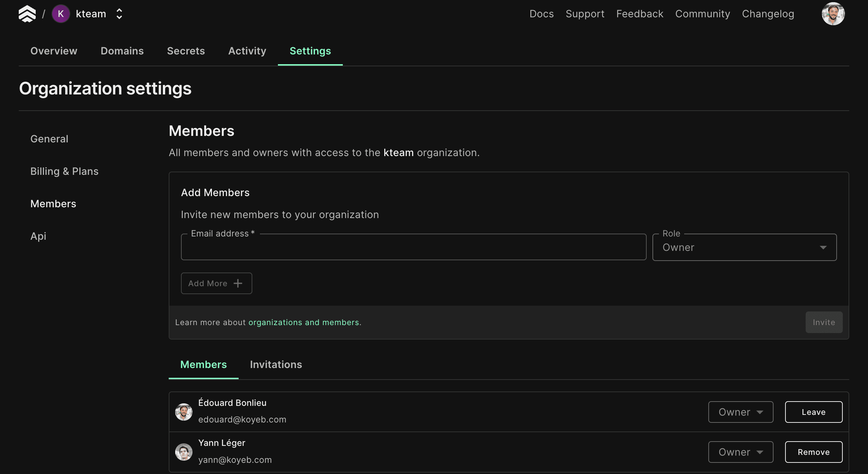Click Édouard Bonlieu's profile avatar icon
Screen dimensions: 868x474
pos(183,411)
